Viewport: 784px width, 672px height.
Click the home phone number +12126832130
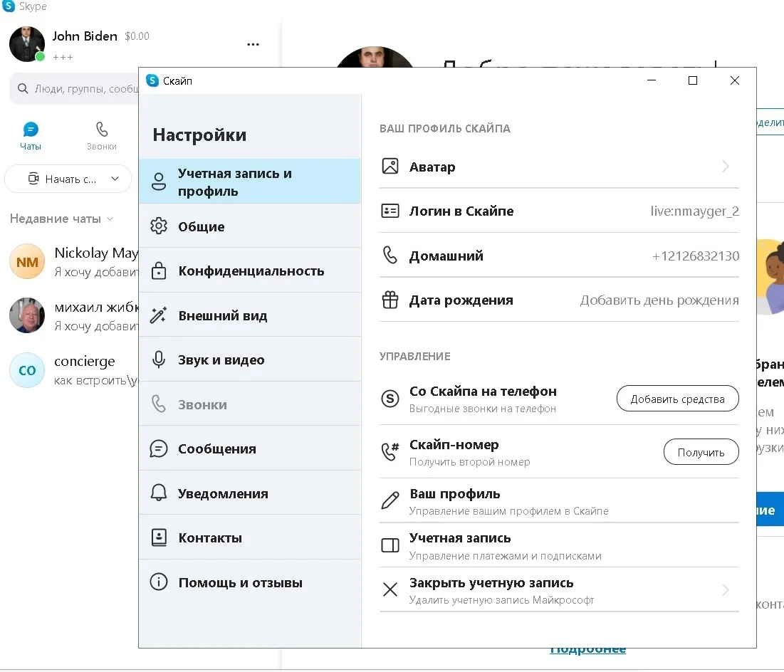click(x=696, y=256)
